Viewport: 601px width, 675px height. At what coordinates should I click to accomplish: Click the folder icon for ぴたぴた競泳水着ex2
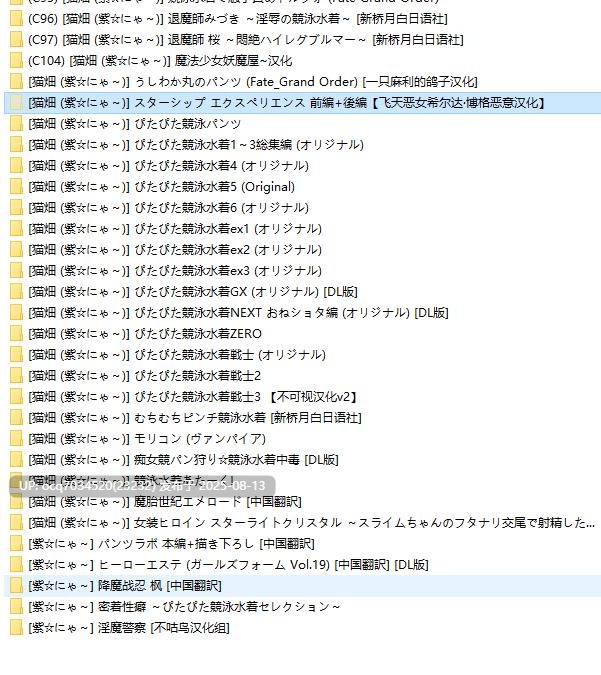[x=16, y=250]
